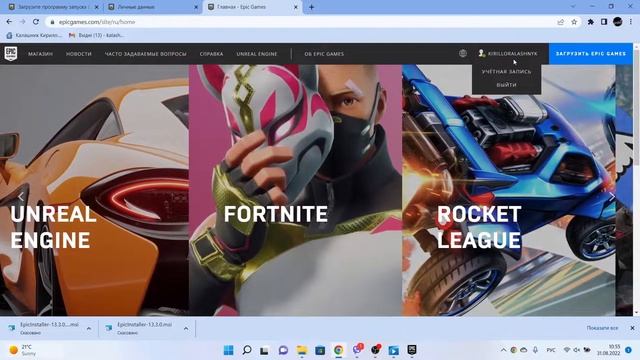
Task: Open the Unreal Engine carousel card
Action: [94, 190]
